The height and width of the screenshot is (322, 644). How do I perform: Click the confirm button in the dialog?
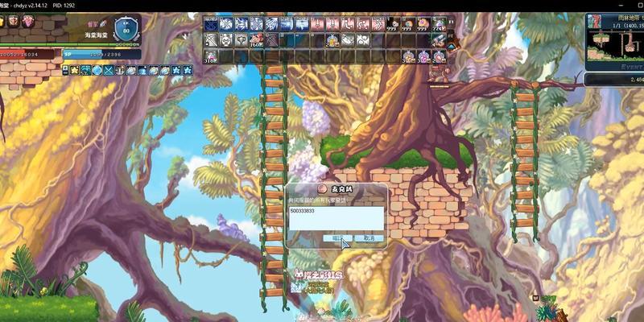[337, 238]
